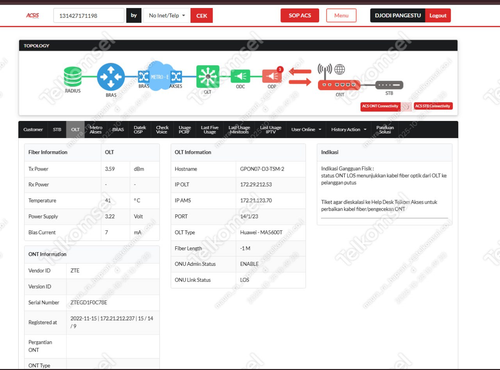
Task: Click the Indikasi Gangguan Fisik text
Action: [347, 168]
